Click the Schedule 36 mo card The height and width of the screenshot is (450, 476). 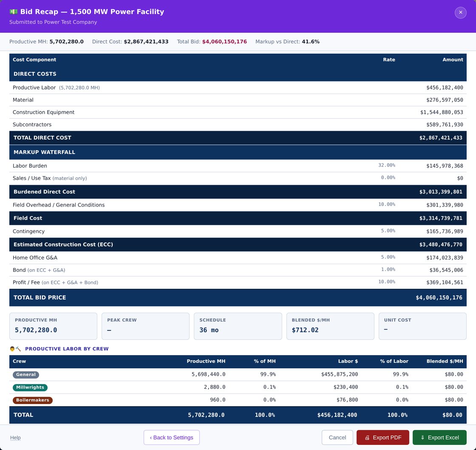[x=238, y=326]
